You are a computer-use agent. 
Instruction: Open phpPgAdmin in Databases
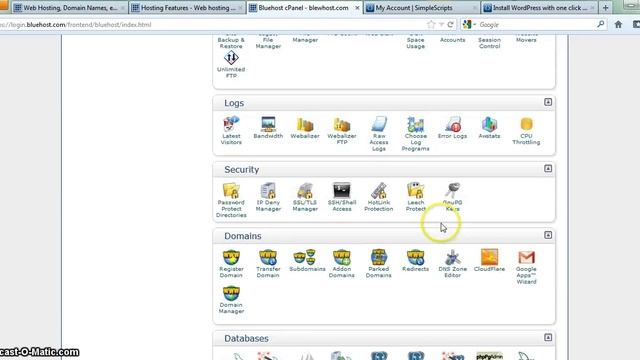click(489, 356)
